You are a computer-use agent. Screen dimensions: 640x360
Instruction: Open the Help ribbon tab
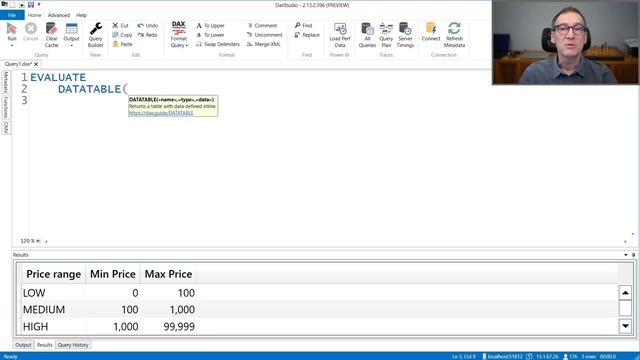[x=81, y=15]
